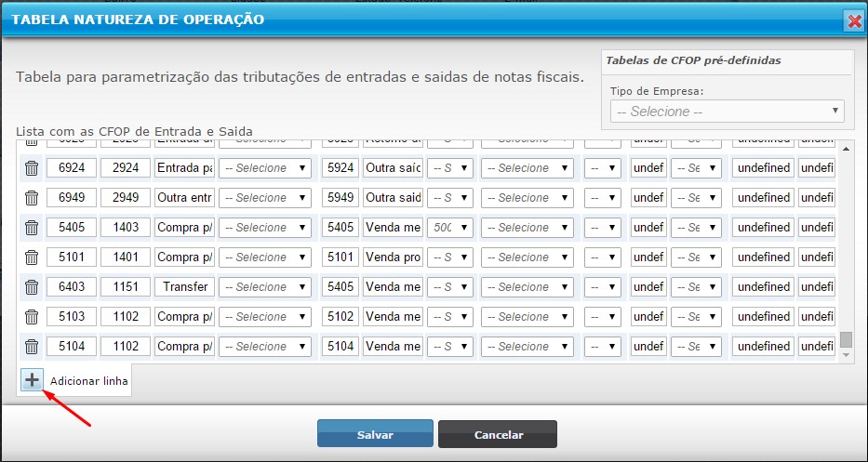Open the dropdown showing 500 in row 5405
Viewport: 868px width, 462px height.
450,228
